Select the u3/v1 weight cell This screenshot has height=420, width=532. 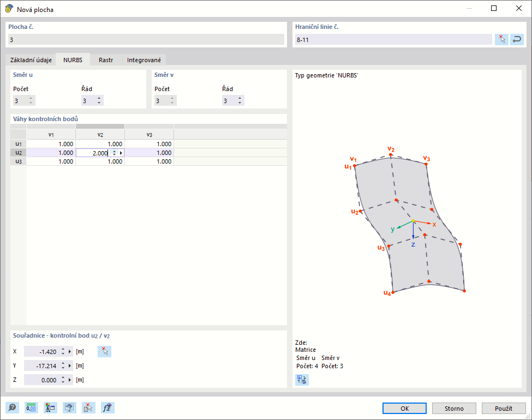(51, 161)
